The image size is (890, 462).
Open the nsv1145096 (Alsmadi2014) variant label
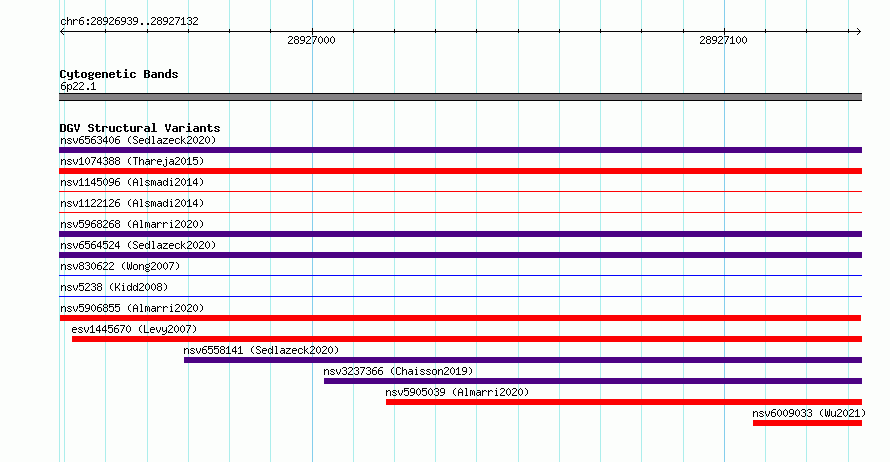132,182
